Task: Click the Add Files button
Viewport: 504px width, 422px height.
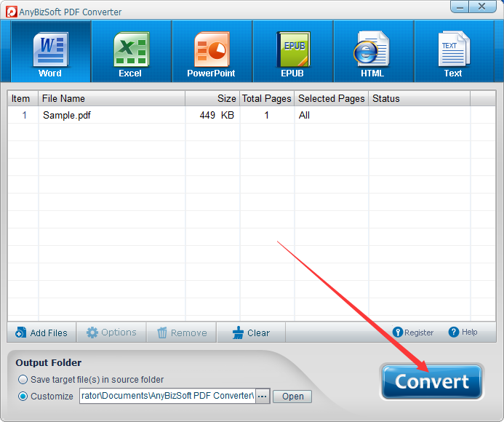Action: click(x=41, y=333)
